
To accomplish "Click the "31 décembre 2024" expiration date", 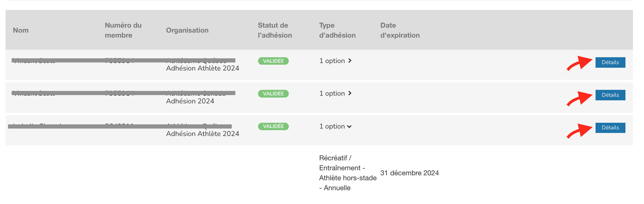I will pyautogui.click(x=409, y=173).
